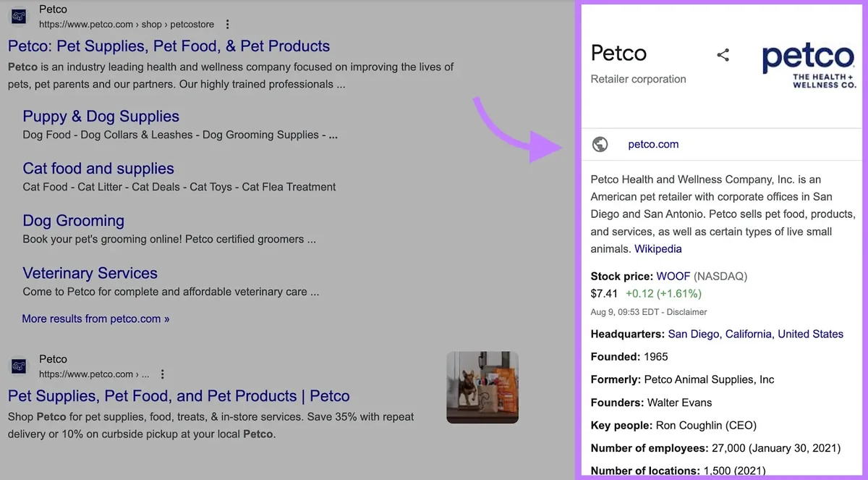Click the site name 'Petco' above second result

pos(53,359)
